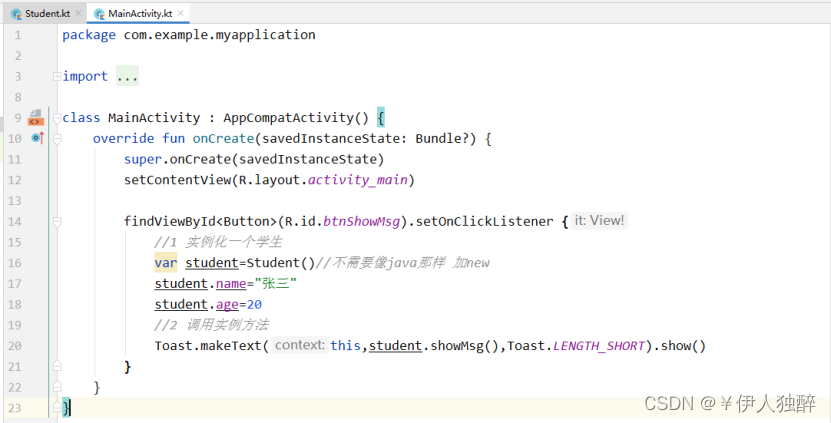Click the Student() constructor call

click(281, 262)
